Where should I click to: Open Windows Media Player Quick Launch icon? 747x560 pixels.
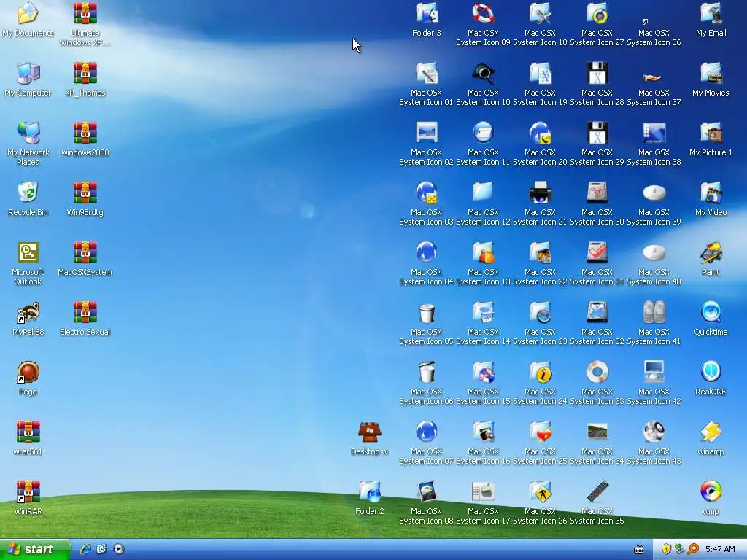[x=119, y=549]
